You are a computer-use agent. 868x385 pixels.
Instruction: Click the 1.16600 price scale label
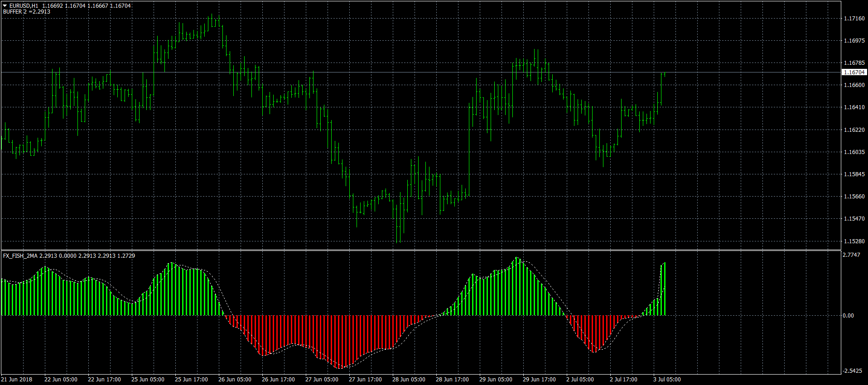pos(854,85)
